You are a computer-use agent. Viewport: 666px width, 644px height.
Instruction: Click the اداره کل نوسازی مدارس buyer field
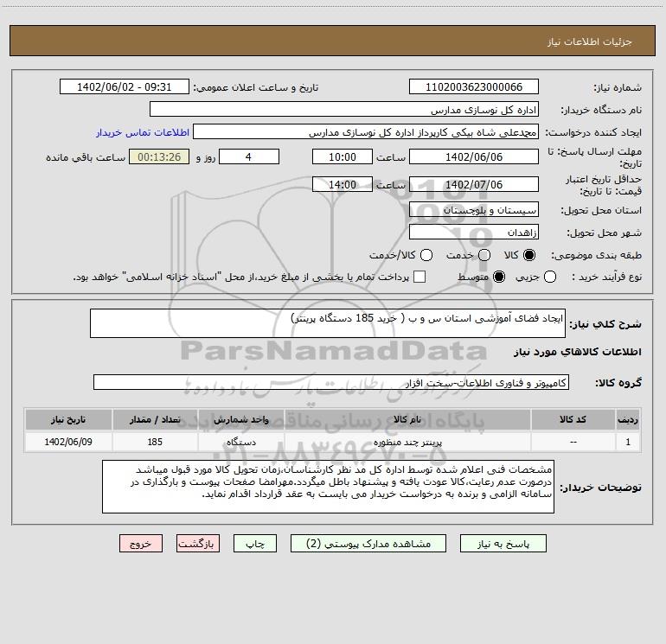coord(344,109)
